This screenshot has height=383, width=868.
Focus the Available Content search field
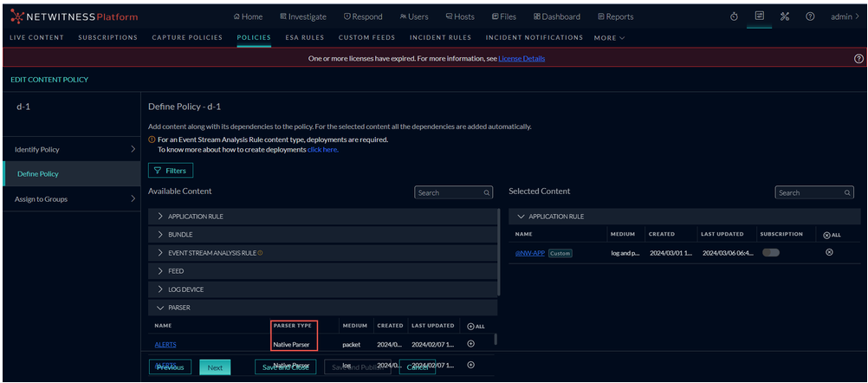tap(453, 192)
